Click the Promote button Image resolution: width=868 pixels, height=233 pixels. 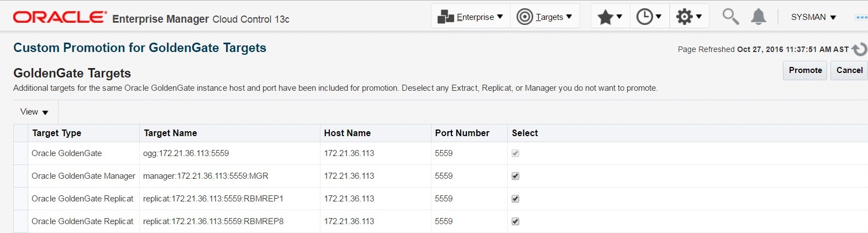click(x=805, y=70)
